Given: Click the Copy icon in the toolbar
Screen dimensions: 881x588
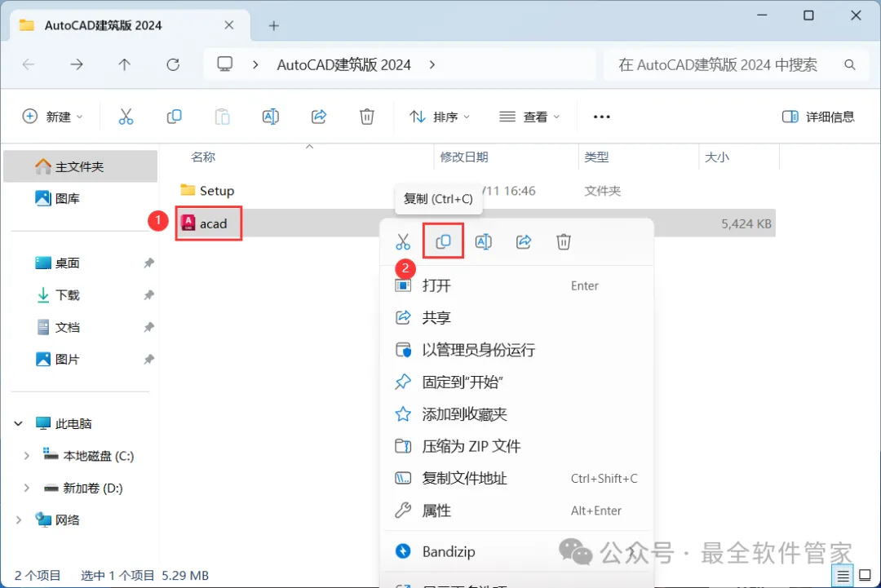Looking at the screenshot, I should coord(175,117).
